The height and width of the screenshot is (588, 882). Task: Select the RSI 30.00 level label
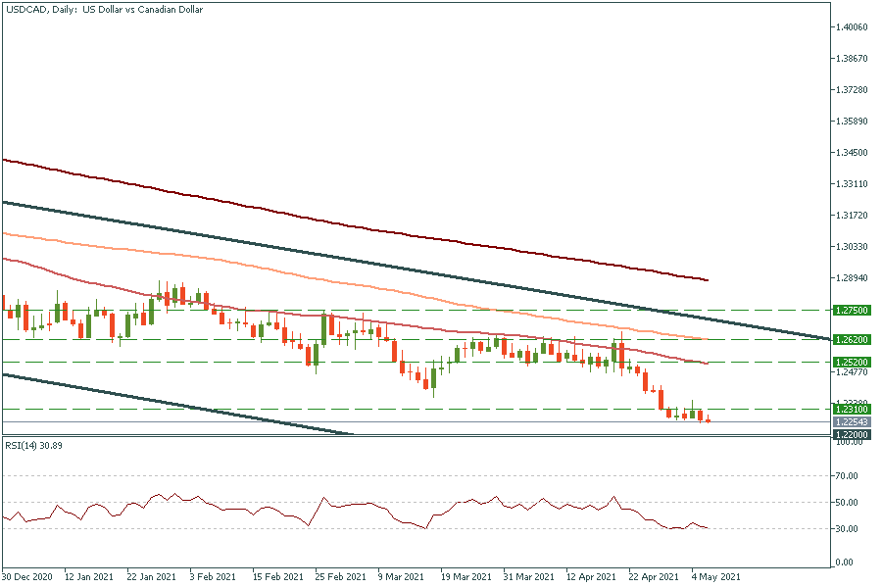pos(848,529)
